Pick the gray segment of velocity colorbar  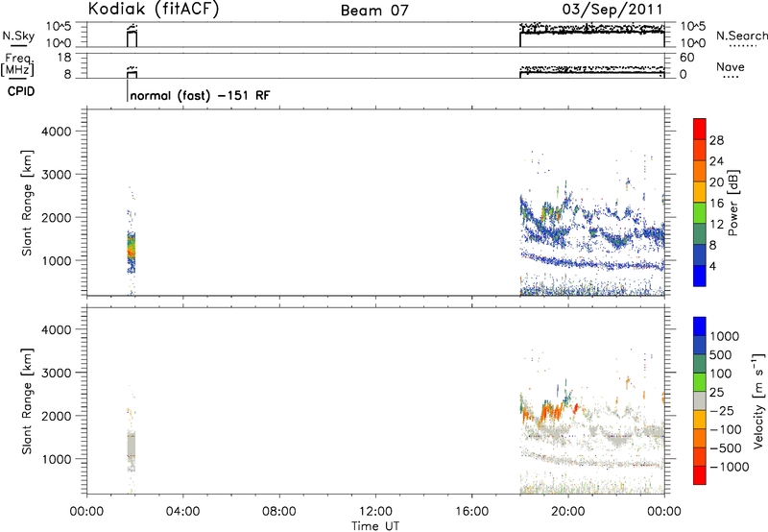point(700,401)
